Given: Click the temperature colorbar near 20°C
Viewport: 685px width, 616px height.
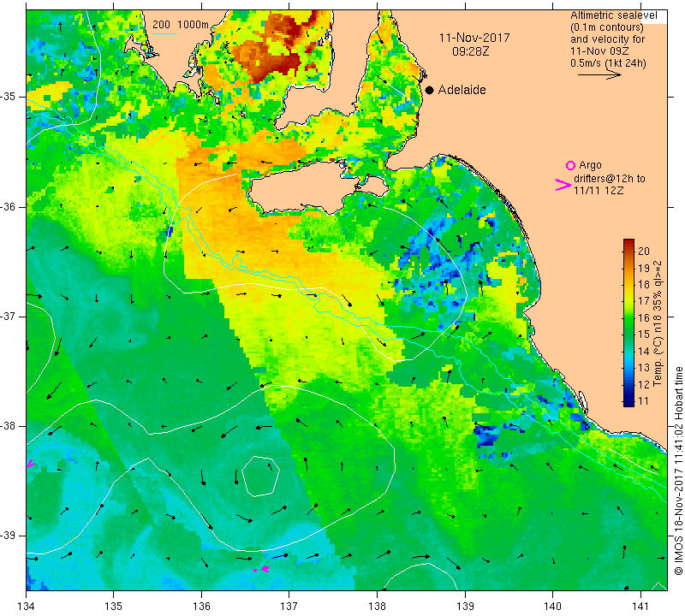Looking at the screenshot, I should click(x=628, y=250).
